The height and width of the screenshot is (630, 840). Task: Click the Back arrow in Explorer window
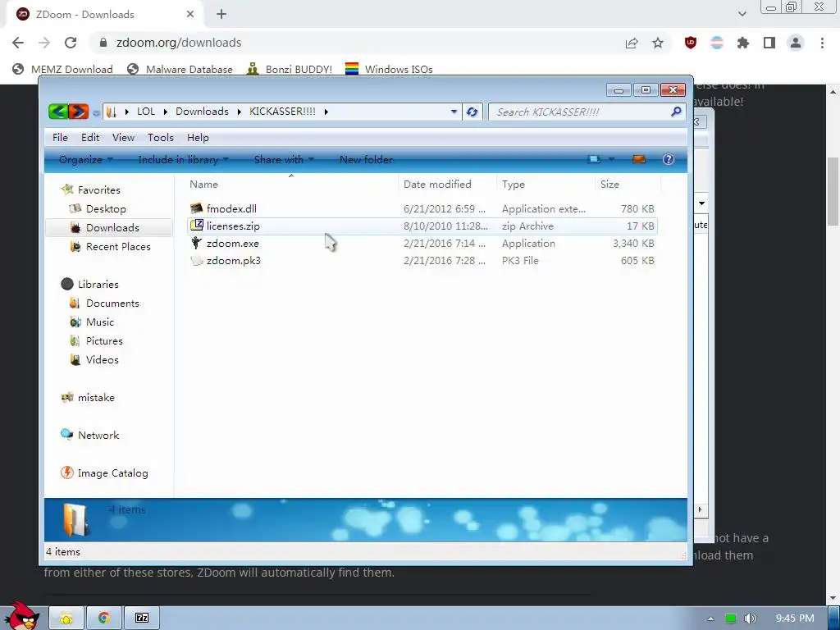click(57, 112)
